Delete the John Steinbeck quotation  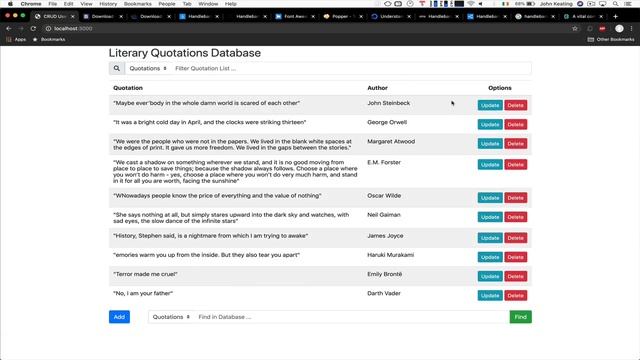click(516, 105)
